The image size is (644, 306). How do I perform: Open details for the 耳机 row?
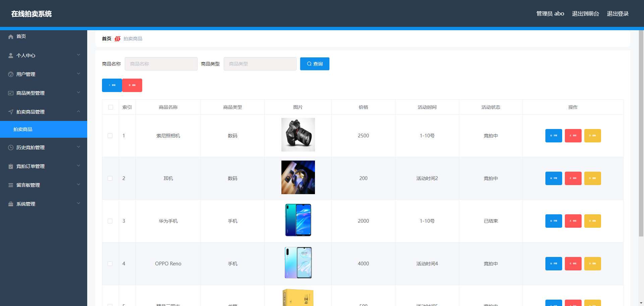pyautogui.click(x=553, y=178)
